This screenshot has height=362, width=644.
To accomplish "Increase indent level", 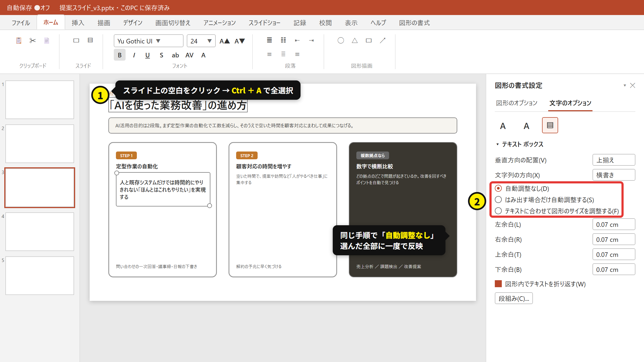I will click(311, 40).
